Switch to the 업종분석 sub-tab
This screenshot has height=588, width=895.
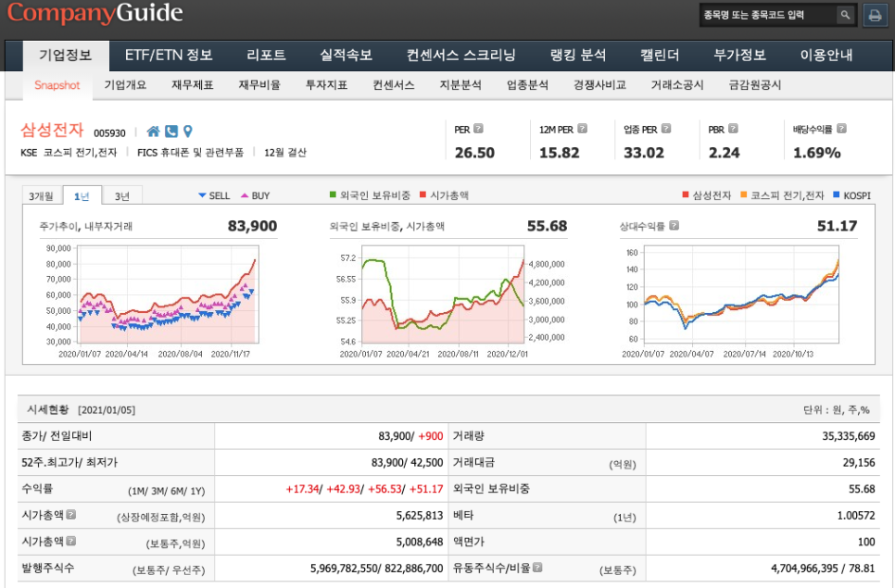pyautogui.click(x=527, y=85)
